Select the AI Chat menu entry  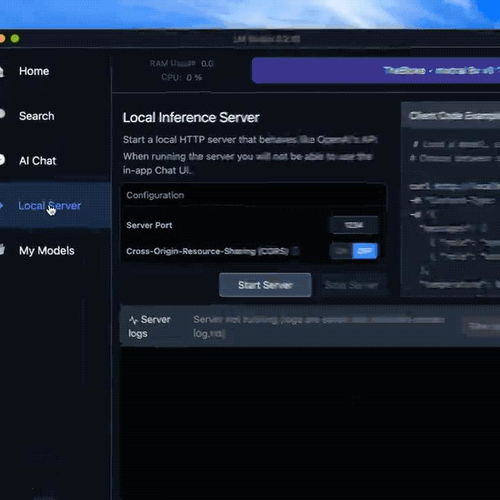(37, 161)
